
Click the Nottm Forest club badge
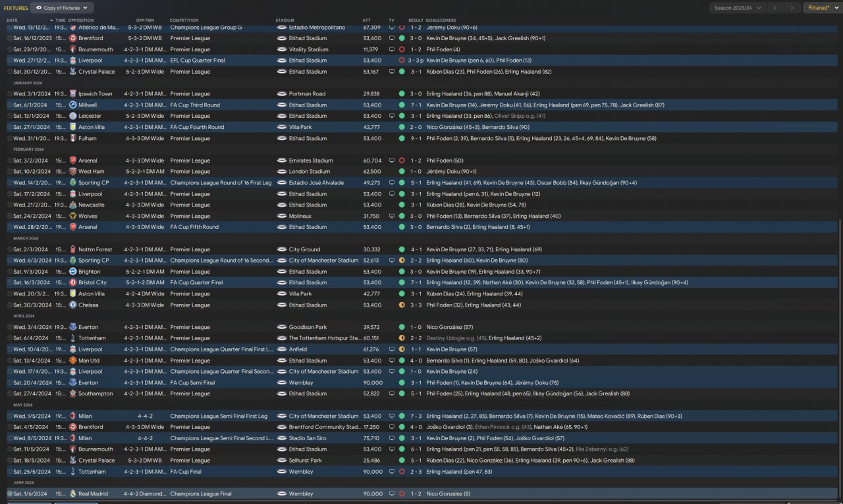[73, 249]
